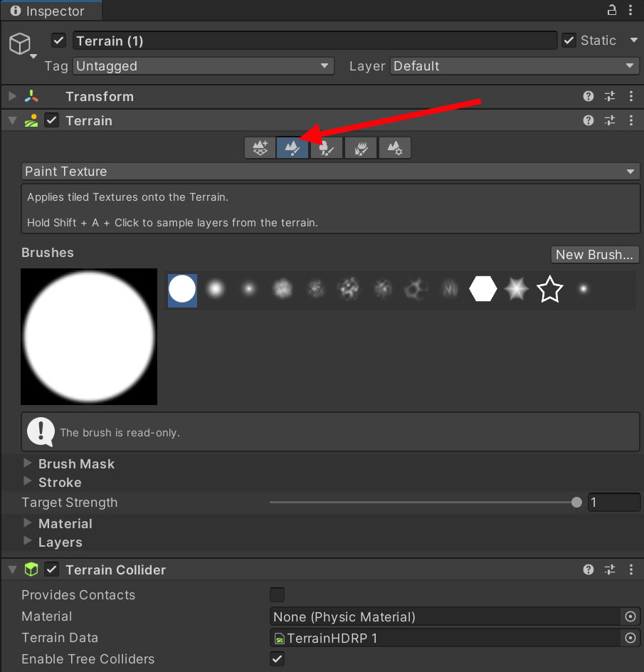Screen dimensions: 644x672
Task: Toggle the Static checkbox
Action: coord(569,41)
